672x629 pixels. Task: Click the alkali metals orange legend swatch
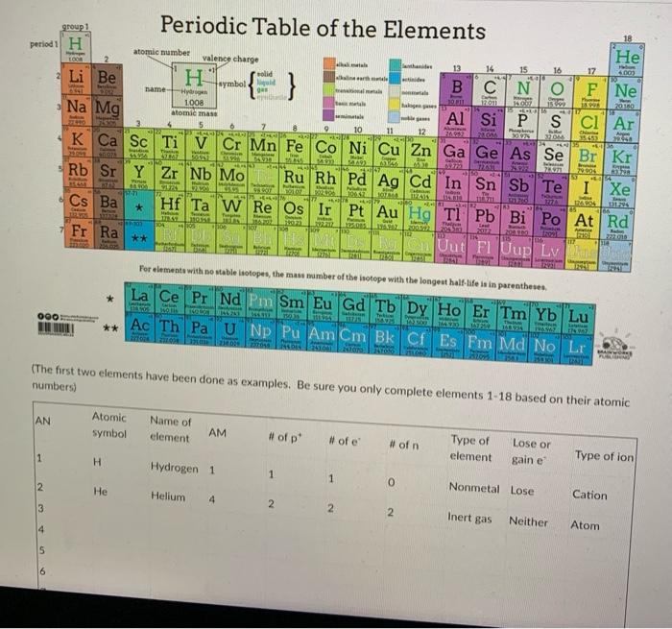[x=329, y=64]
